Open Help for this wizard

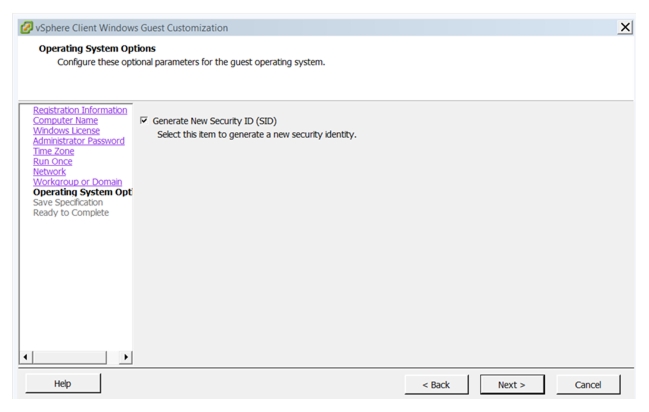[x=63, y=384]
